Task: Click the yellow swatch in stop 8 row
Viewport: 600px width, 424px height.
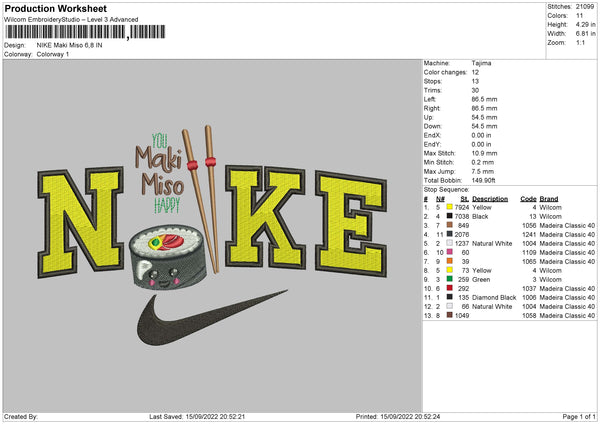Action: tap(450, 270)
